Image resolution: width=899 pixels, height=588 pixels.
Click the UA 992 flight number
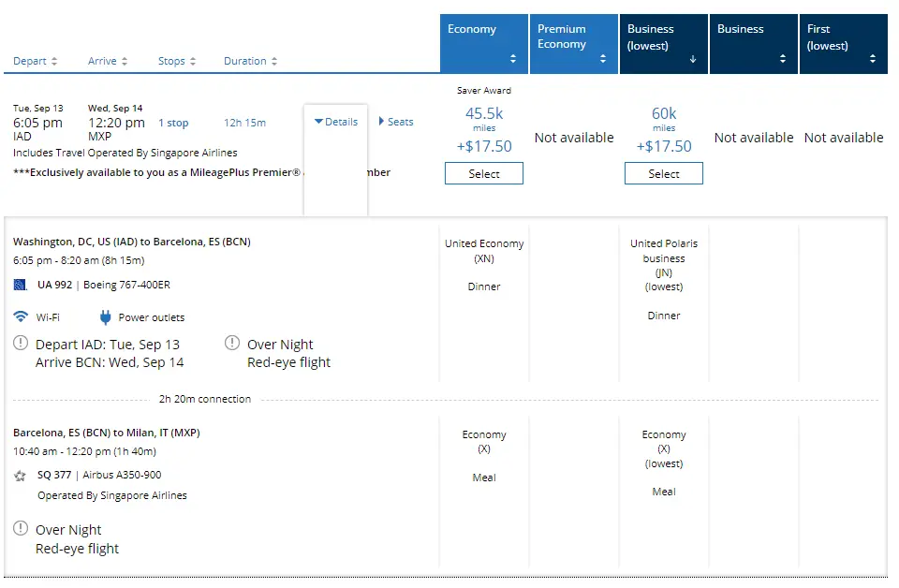coord(55,285)
